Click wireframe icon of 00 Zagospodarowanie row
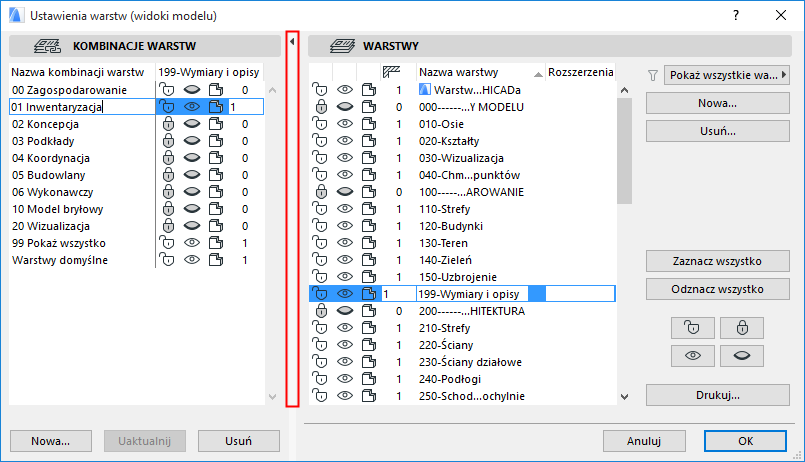The width and height of the screenshot is (805, 462). (x=216, y=90)
